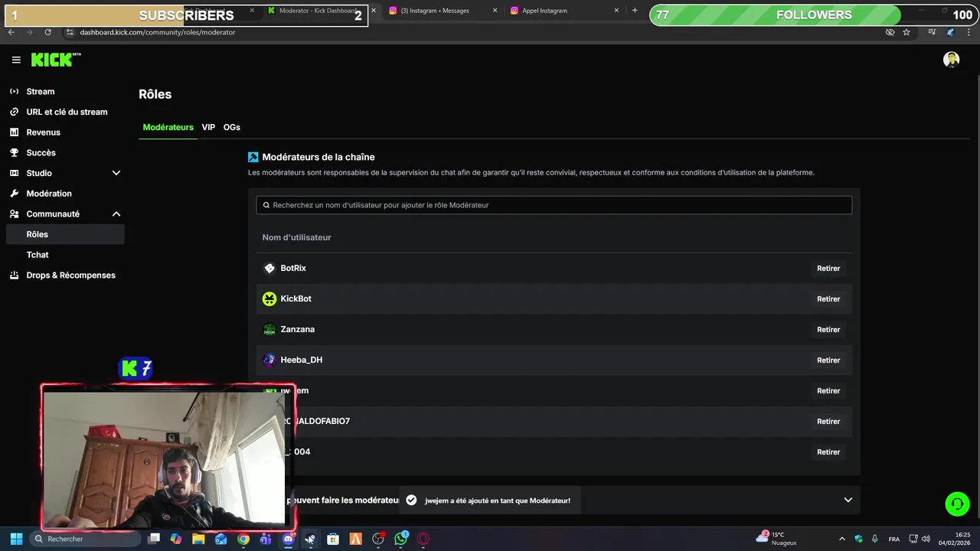The width and height of the screenshot is (980, 551).
Task: Click the eye-slash icon in the address bar
Action: [890, 32]
